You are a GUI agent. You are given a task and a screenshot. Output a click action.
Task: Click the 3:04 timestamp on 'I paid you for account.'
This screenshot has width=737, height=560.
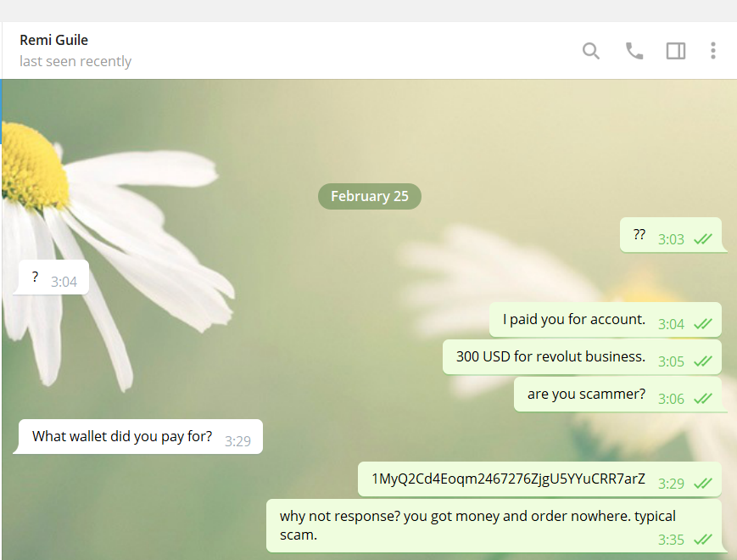click(x=671, y=324)
